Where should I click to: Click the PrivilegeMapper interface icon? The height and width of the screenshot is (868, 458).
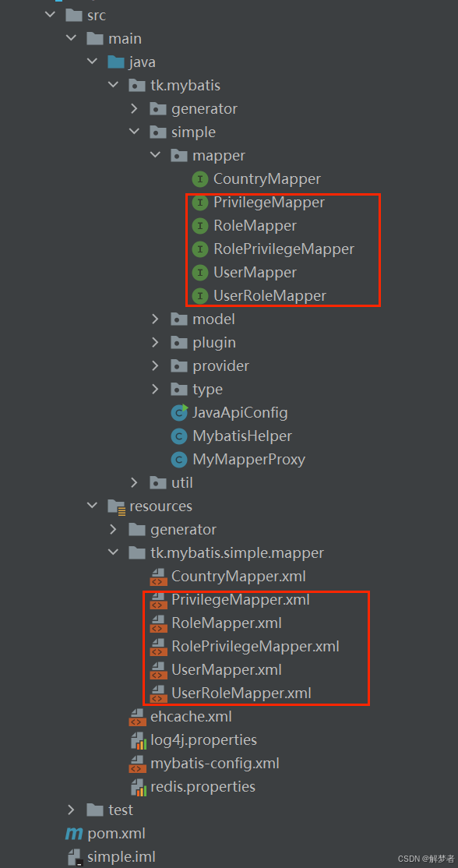pos(199,203)
